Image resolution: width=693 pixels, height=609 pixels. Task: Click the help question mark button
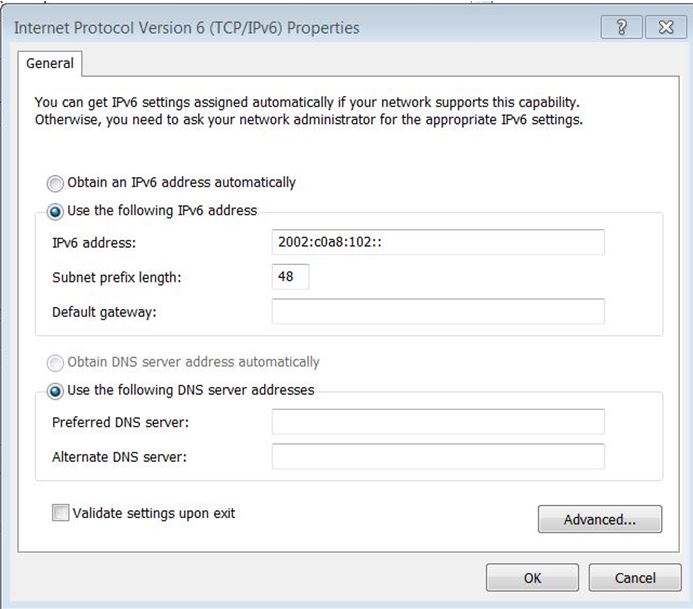coord(622,28)
